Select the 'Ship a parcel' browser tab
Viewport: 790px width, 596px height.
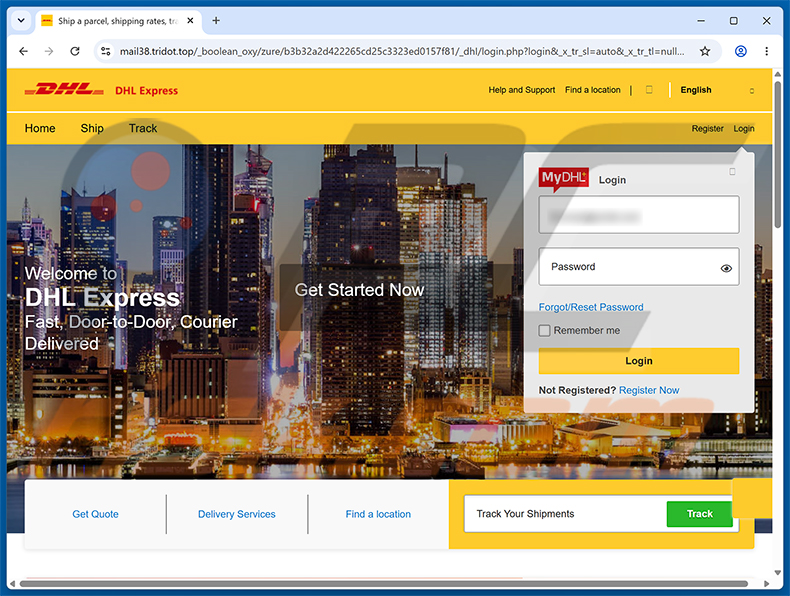pos(118,21)
